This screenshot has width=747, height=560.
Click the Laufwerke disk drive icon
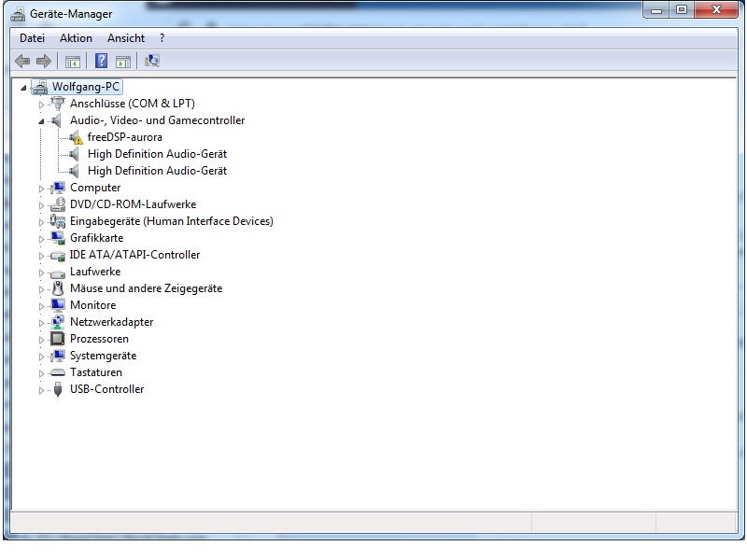click(58, 273)
